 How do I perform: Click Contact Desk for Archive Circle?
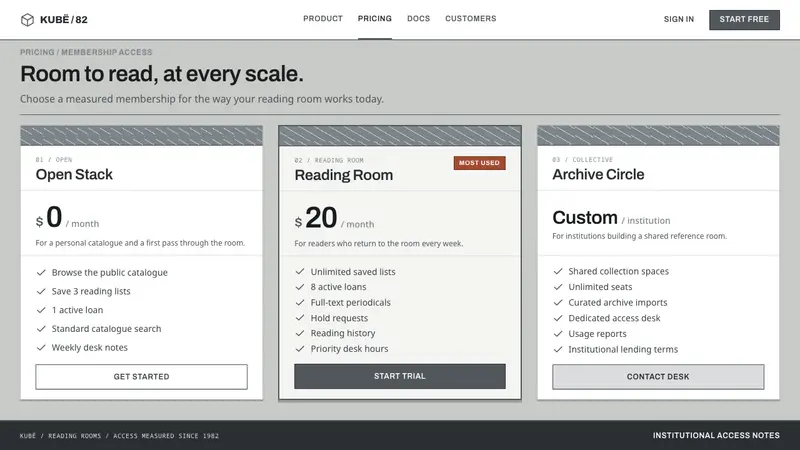coord(658,377)
